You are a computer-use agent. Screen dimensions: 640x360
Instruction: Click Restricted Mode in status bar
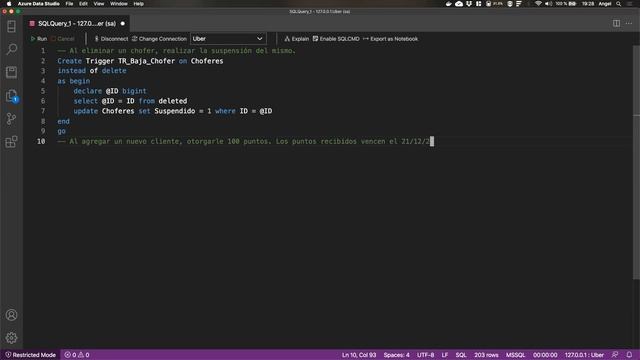[x=30, y=355]
